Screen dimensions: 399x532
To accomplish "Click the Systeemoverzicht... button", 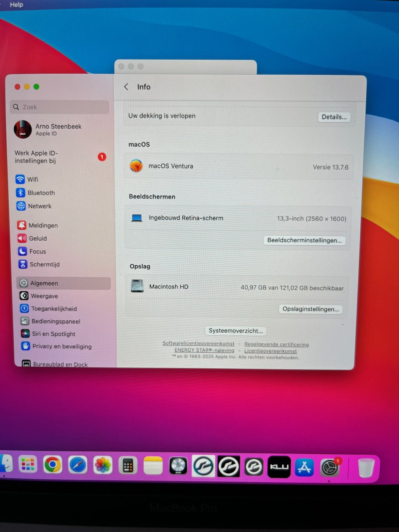I will [x=236, y=331].
